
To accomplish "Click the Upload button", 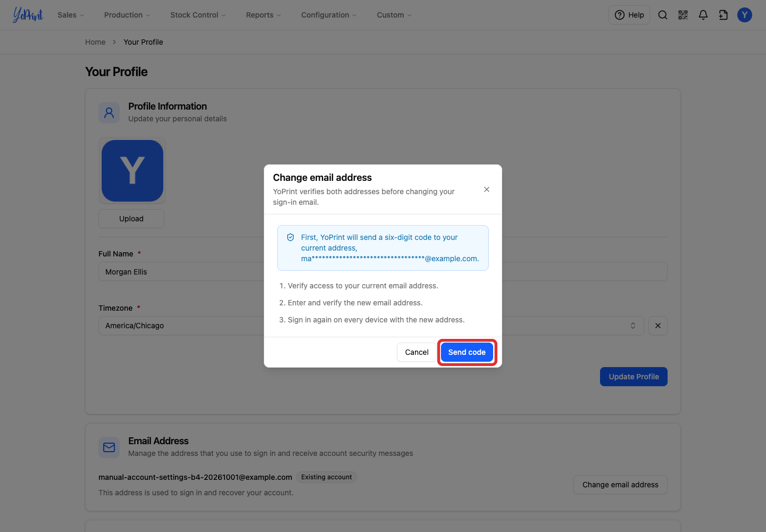I will point(131,219).
